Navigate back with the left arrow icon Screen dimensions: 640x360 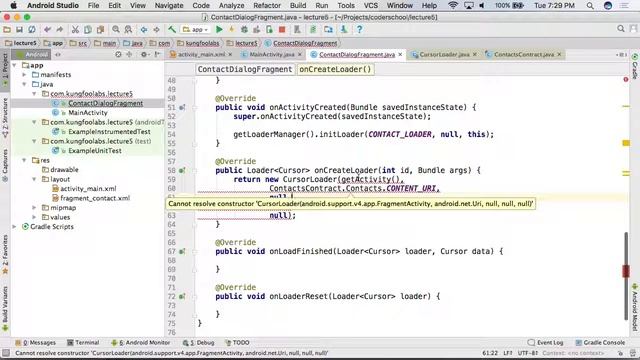pos(144,29)
